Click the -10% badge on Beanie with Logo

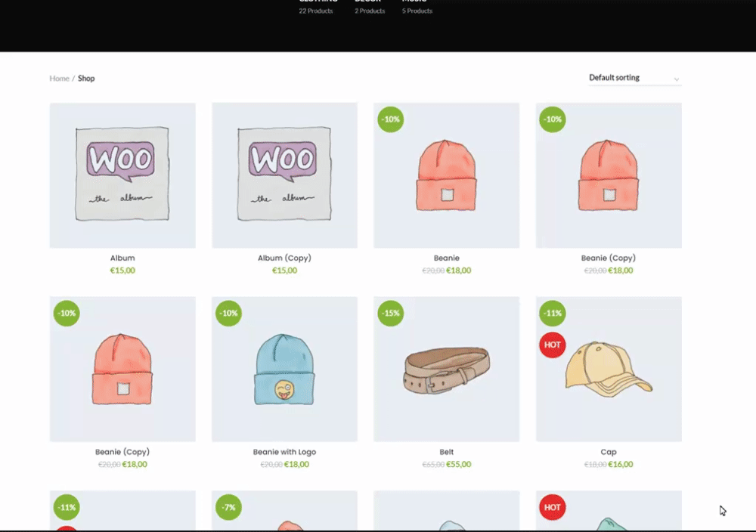tap(228, 313)
